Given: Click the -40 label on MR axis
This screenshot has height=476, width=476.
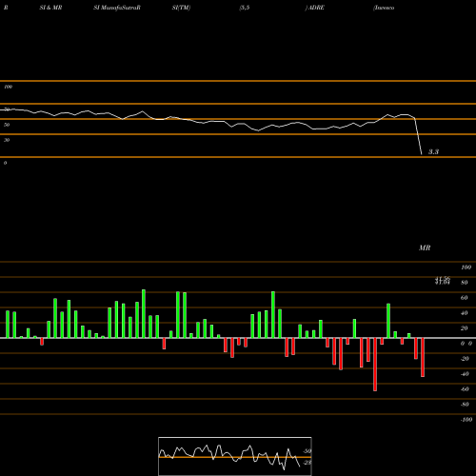Looking at the screenshot, I should tap(465, 374).
